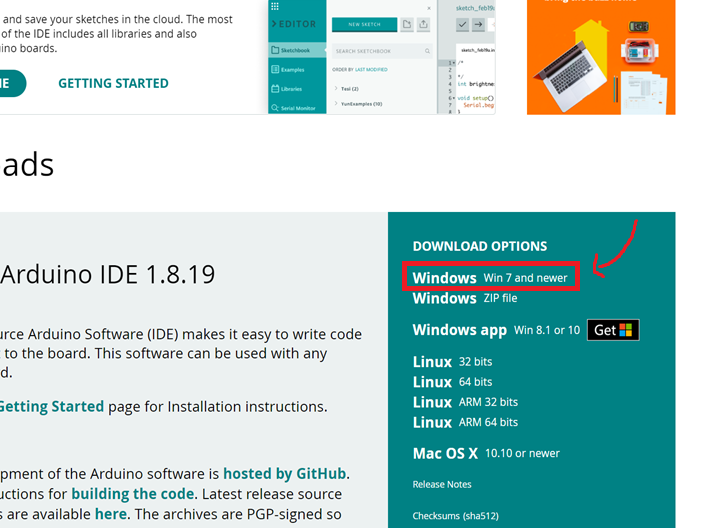This screenshot has width=718, height=528.
Task: Click the Web Editor preview screenshot
Action: [381, 57]
